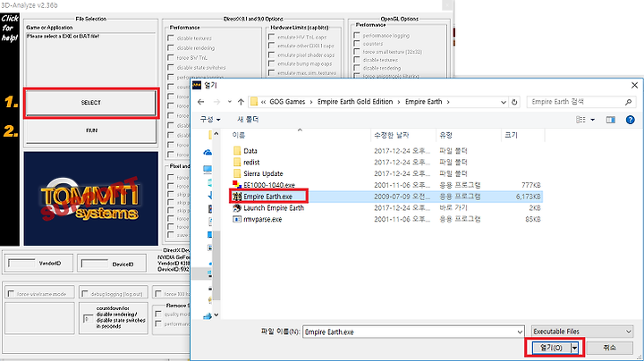The height and width of the screenshot is (361, 644).
Task: Click the VendorID input field
Action: (21, 264)
